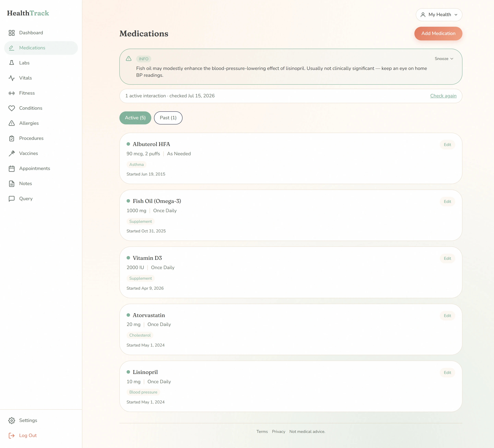
Task: Open the Privacy footer link
Action: 278,432
